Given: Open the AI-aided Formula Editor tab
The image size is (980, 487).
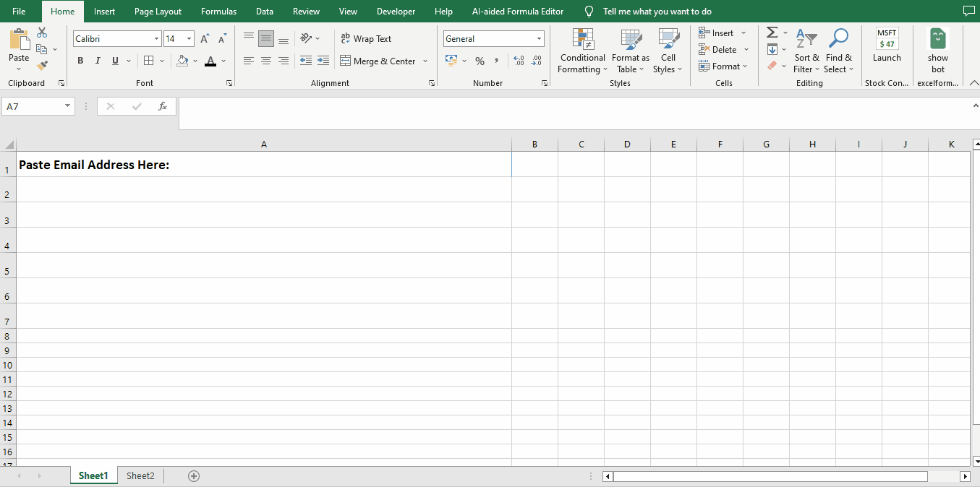Looking at the screenshot, I should tap(518, 11).
